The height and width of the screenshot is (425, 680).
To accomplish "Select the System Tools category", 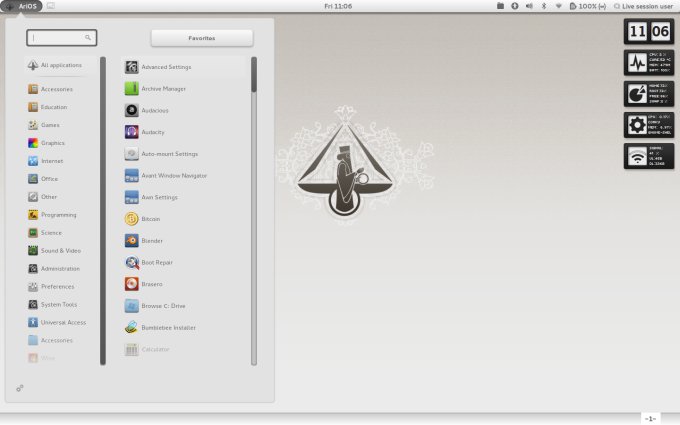I will (52, 304).
